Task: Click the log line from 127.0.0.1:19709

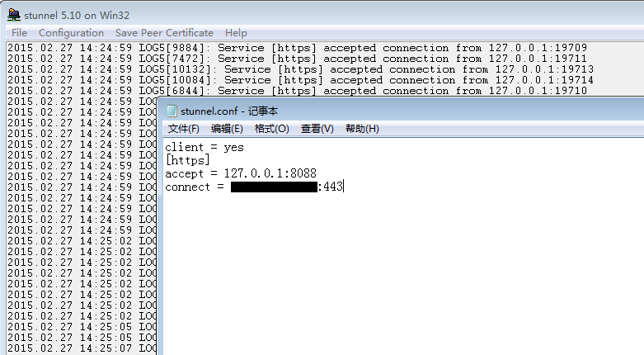Action: [x=298, y=48]
